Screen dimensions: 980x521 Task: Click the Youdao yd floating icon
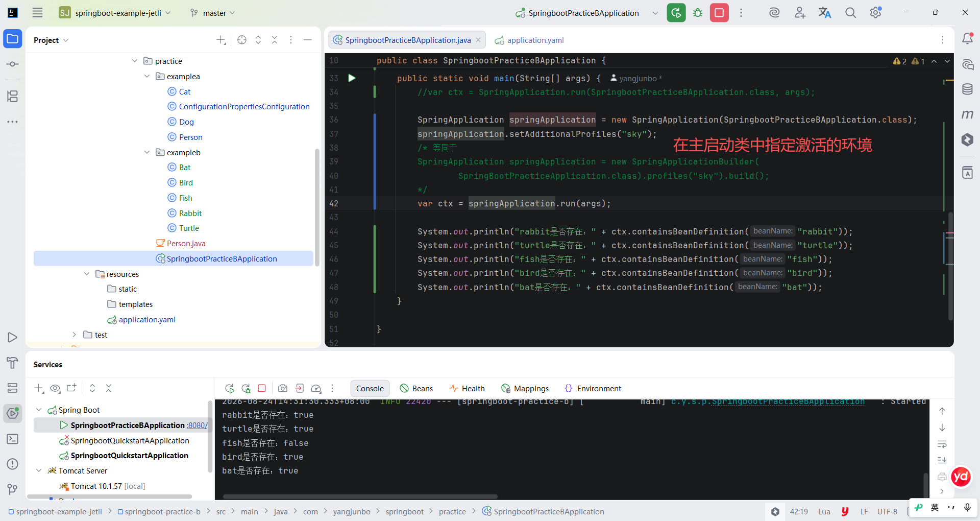961,477
